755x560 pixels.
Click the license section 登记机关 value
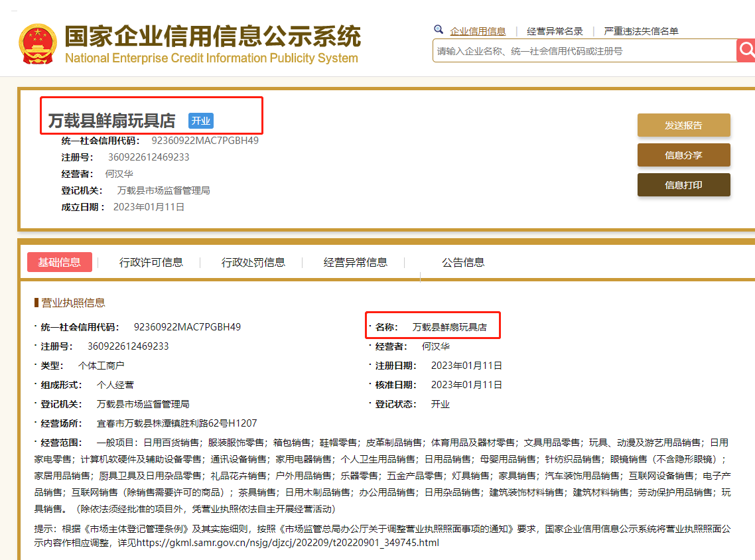tap(143, 404)
